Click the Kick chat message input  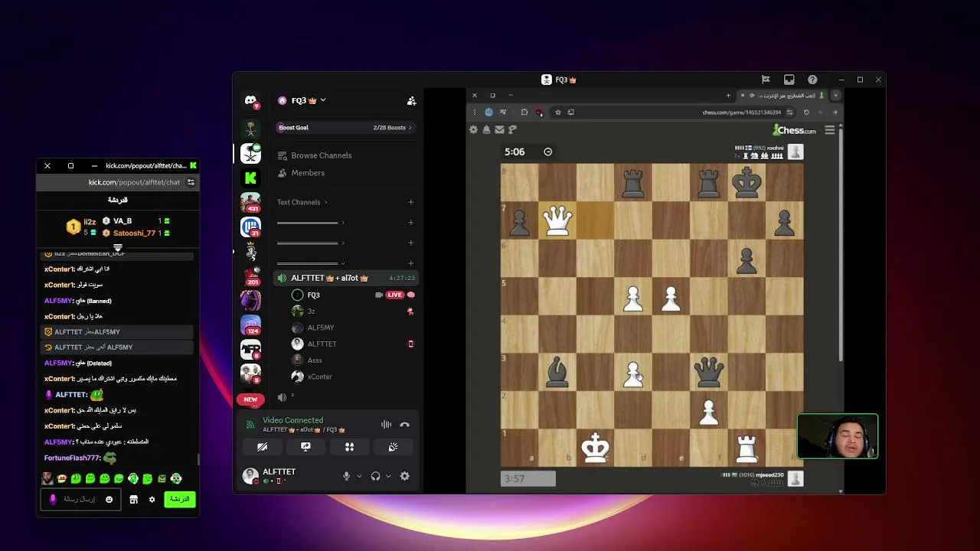(x=79, y=499)
